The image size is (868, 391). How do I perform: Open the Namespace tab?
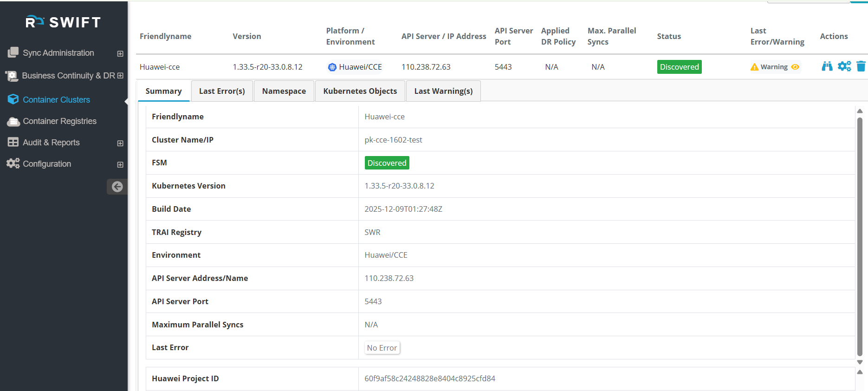point(284,91)
